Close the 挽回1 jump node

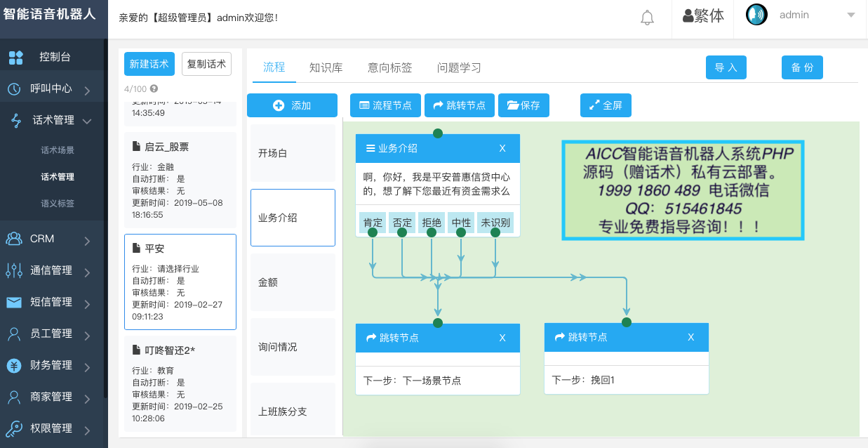(x=691, y=337)
